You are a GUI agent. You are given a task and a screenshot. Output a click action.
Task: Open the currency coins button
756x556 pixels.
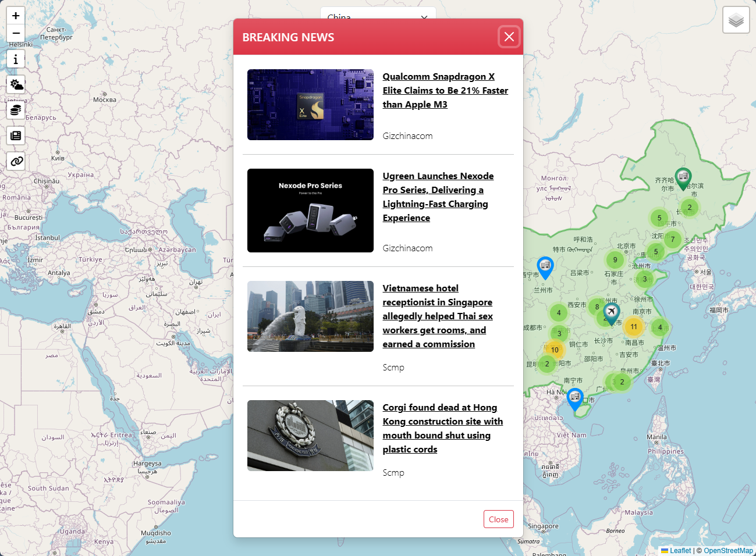16,110
